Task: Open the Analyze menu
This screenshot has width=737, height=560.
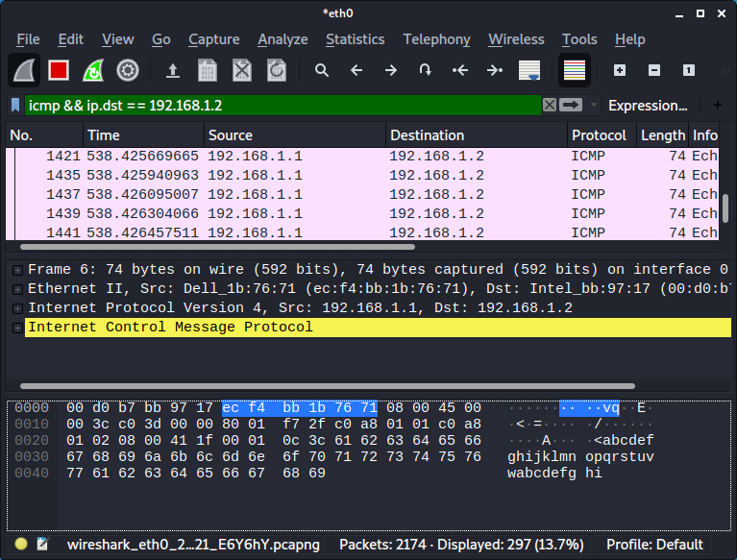Action: [x=283, y=39]
